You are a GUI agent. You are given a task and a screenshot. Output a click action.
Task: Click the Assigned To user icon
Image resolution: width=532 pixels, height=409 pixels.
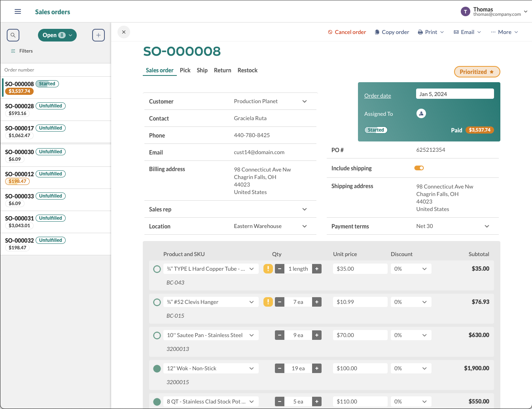point(421,114)
